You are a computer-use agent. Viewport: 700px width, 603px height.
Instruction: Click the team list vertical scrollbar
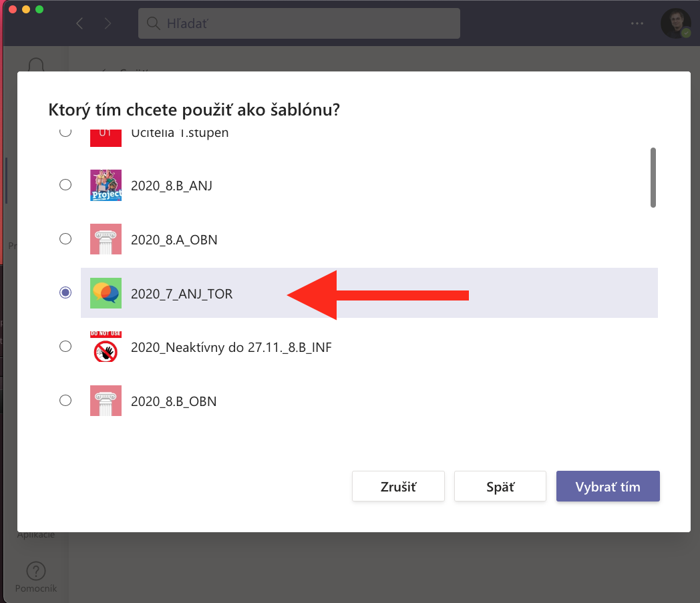coord(653,178)
